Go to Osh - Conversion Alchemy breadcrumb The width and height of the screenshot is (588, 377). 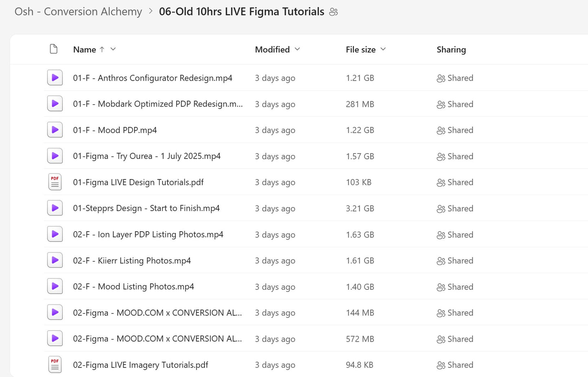pos(79,11)
